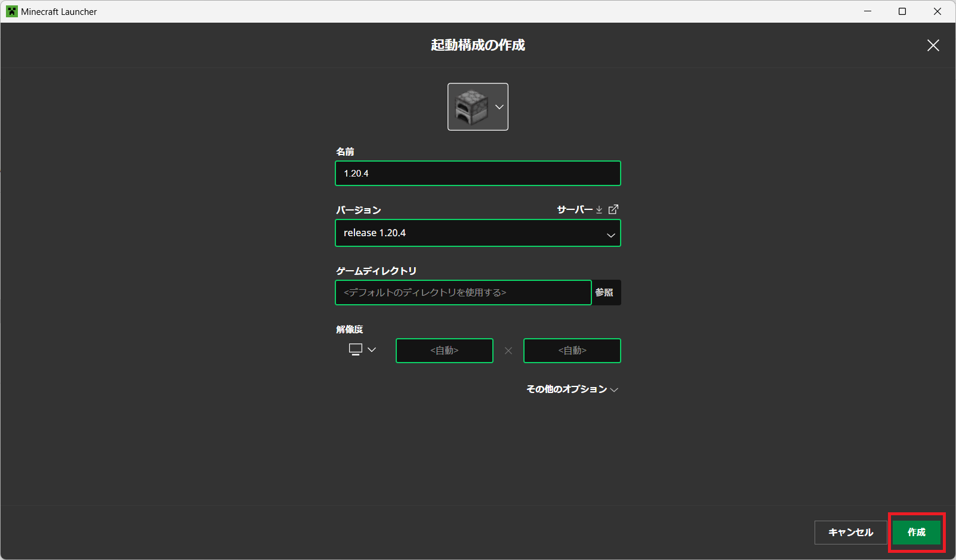Screen dimensions: 956x560
Task: Click the furnace profile icon
Action: [471, 107]
